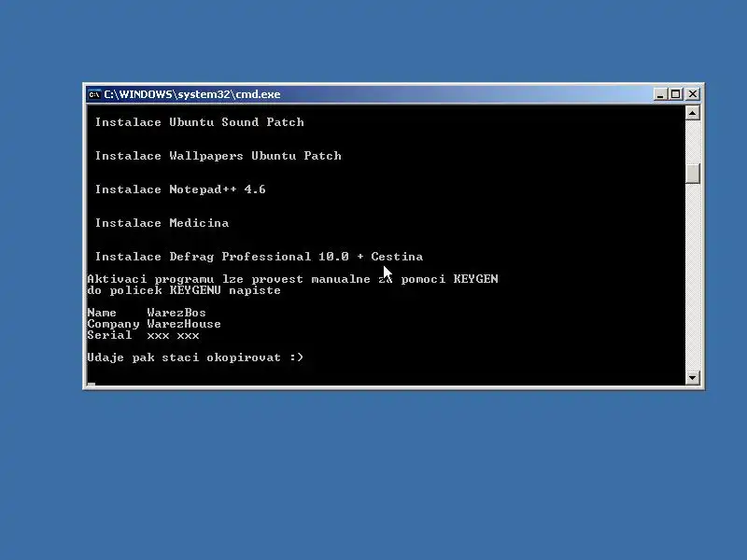Click the Serial value 'xxx xxx'

pyautogui.click(x=173, y=335)
